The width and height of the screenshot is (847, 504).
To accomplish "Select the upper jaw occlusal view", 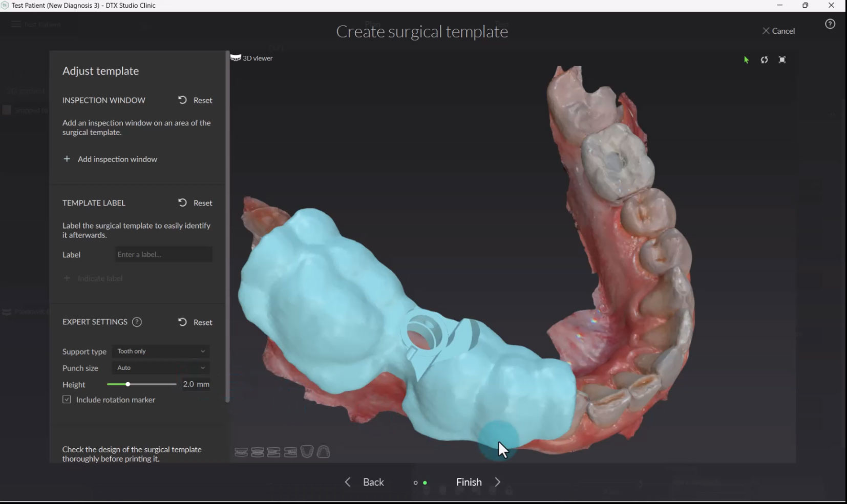I will [x=323, y=452].
